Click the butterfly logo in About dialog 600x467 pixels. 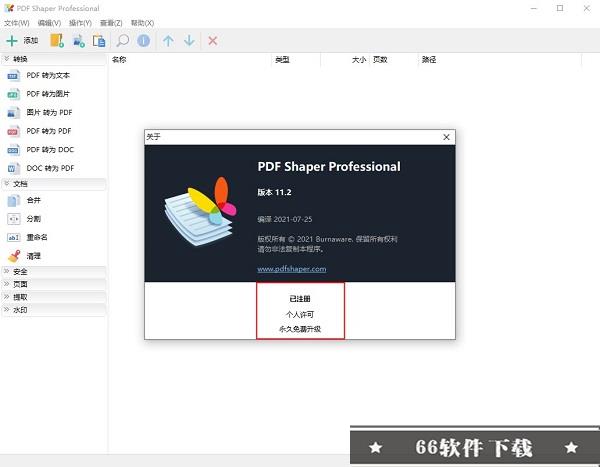201,211
